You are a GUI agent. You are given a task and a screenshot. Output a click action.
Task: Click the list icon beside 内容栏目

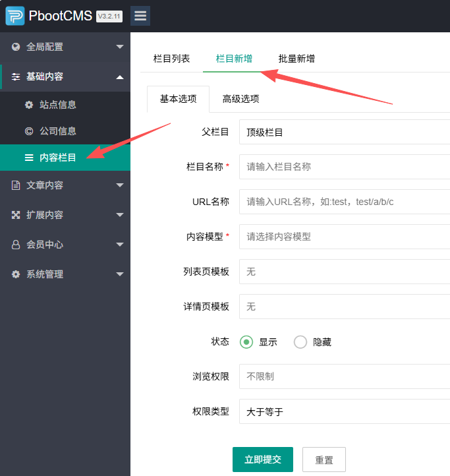tap(29, 158)
